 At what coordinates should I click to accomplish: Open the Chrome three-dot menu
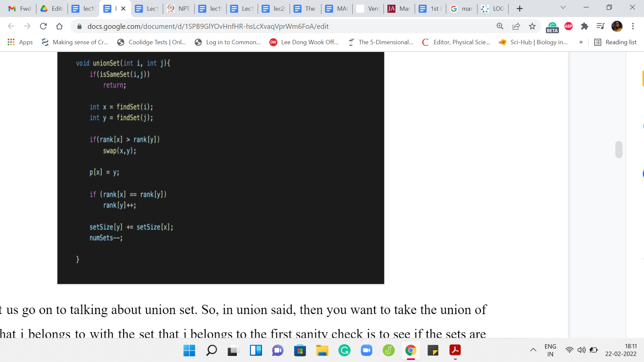(x=633, y=26)
